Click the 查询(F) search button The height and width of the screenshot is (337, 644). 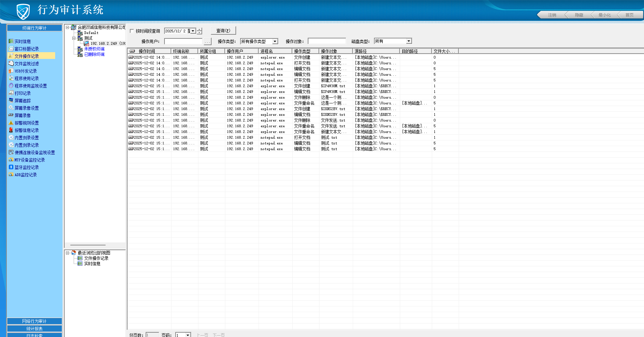pyautogui.click(x=223, y=31)
